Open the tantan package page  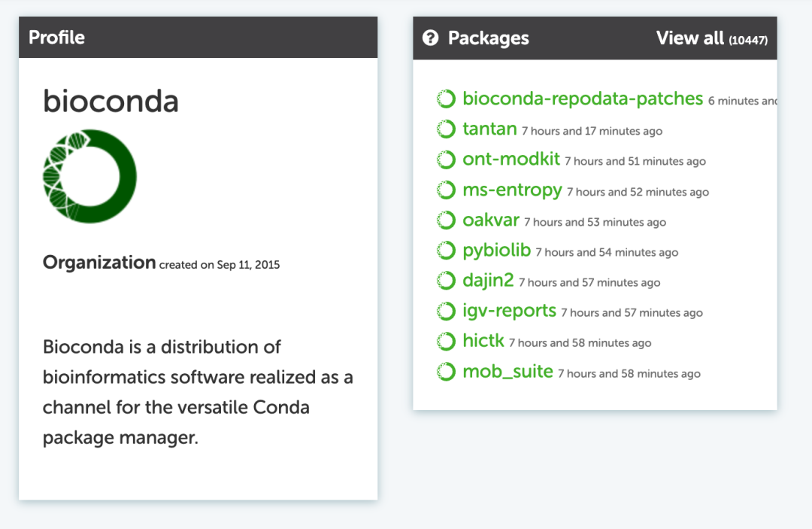[x=489, y=129]
